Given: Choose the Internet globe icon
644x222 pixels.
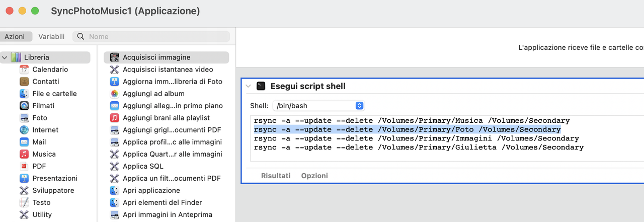Looking at the screenshot, I should pos(24,130).
